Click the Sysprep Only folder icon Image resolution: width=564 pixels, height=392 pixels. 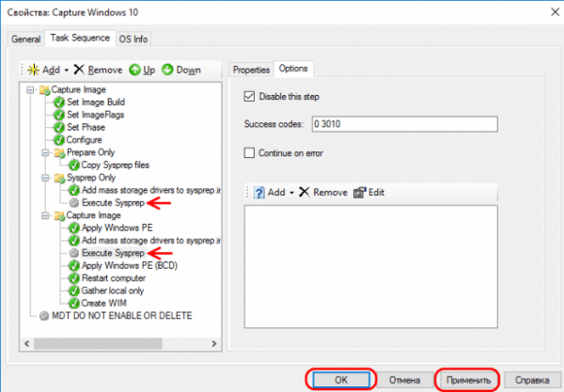(59, 178)
